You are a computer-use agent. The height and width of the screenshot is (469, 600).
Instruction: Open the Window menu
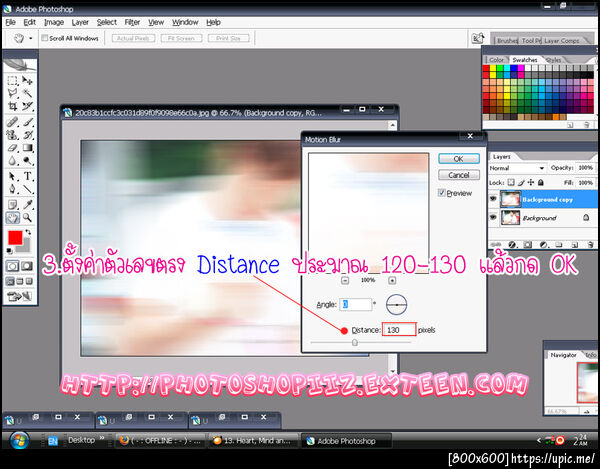[x=185, y=22]
